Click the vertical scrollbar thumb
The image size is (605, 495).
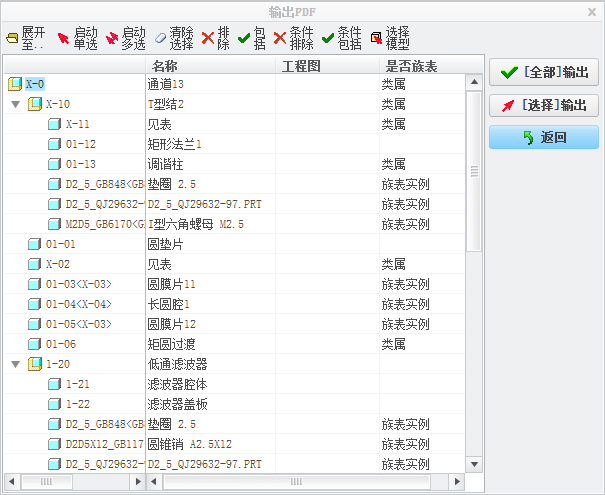point(474,171)
